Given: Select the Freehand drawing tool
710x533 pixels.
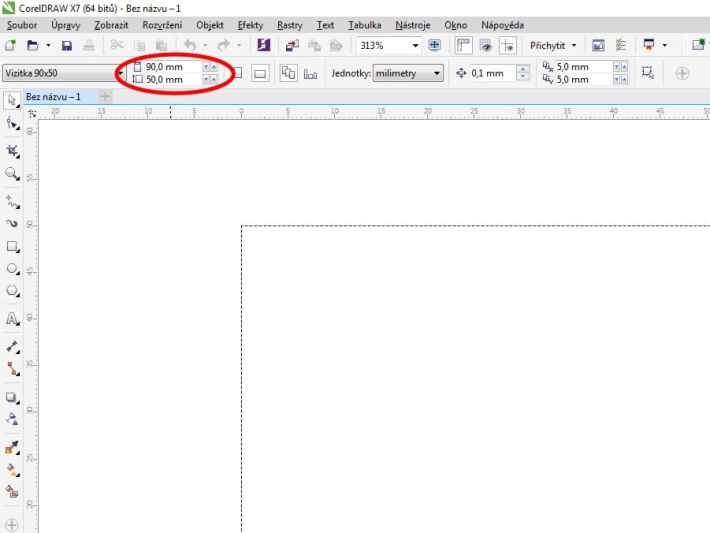Looking at the screenshot, I should click(x=12, y=202).
